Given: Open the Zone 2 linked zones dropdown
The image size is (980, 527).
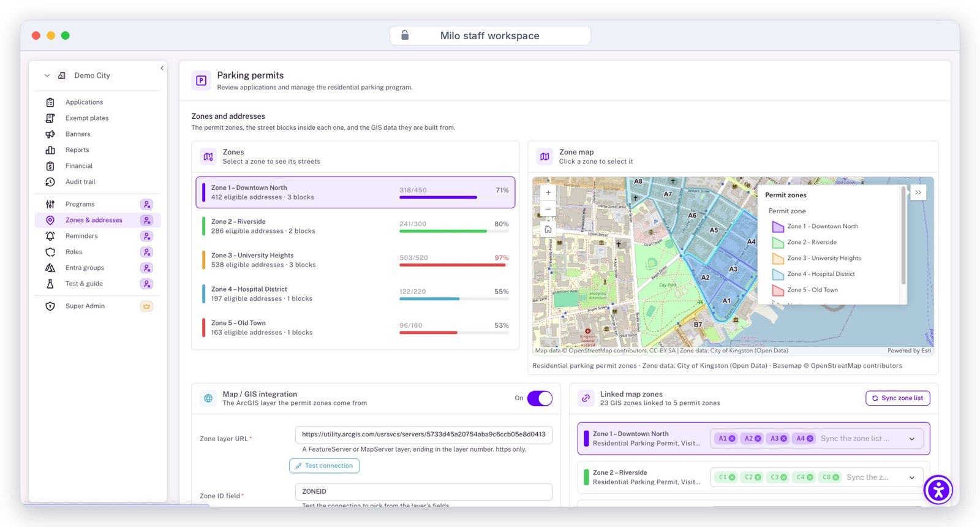Looking at the screenshot, I should click(912, 477).
